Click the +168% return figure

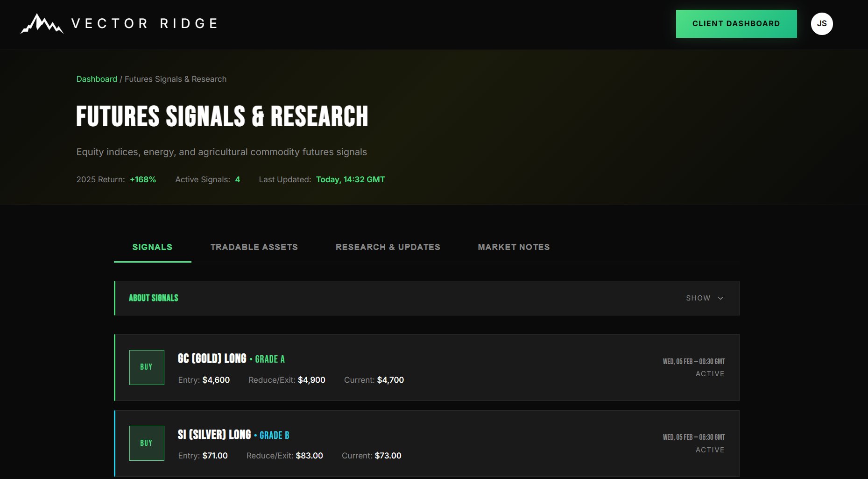click(143, 179)
